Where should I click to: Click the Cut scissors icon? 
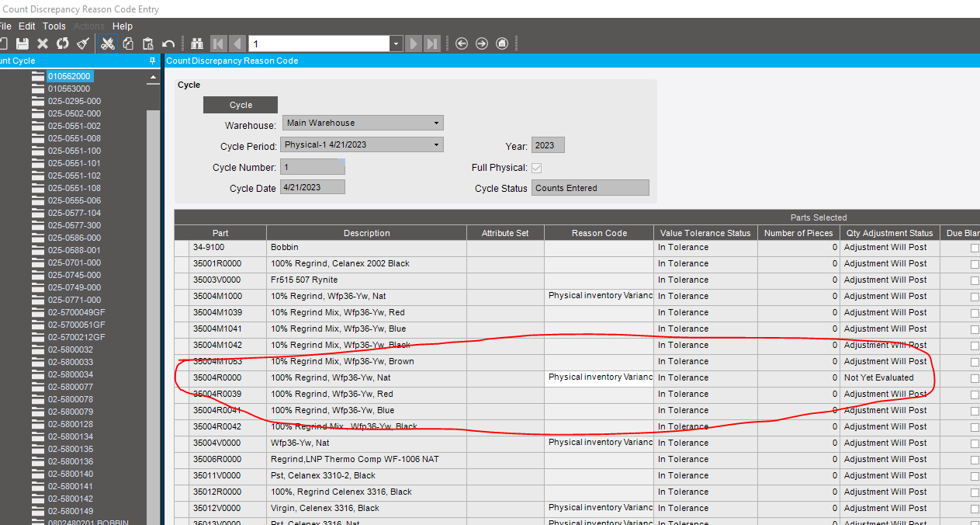tap(108, 43)
